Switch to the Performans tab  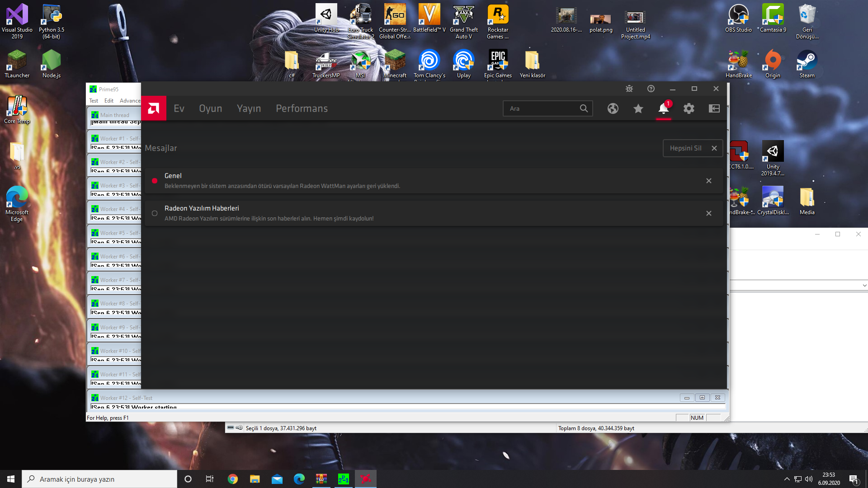(302, 108)
